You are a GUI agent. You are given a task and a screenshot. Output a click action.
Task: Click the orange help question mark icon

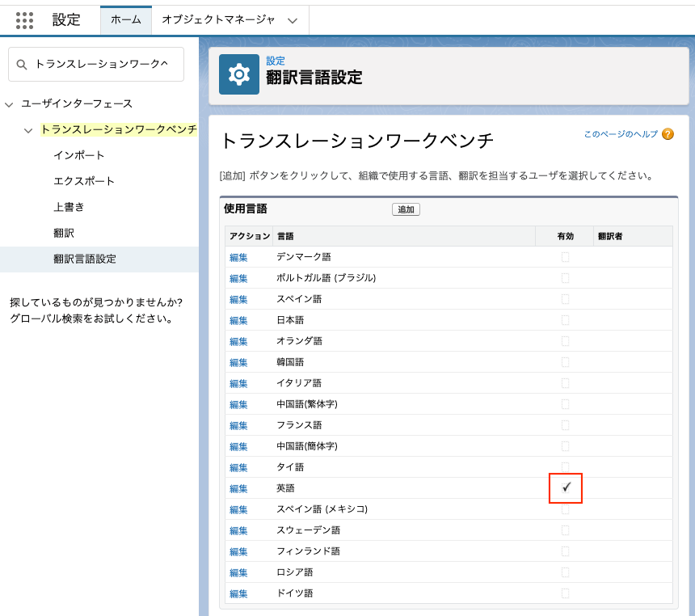pyautogui.click(x=668, y=134)
